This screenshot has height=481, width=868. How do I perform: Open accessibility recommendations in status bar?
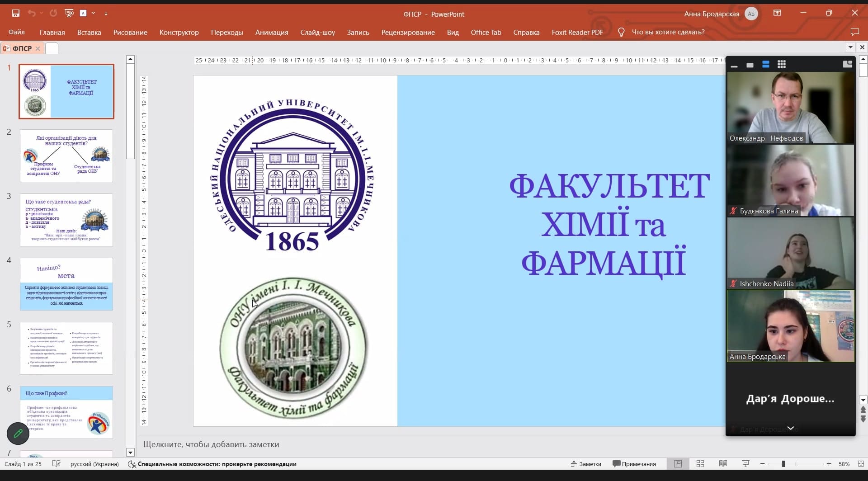(212, 464)
